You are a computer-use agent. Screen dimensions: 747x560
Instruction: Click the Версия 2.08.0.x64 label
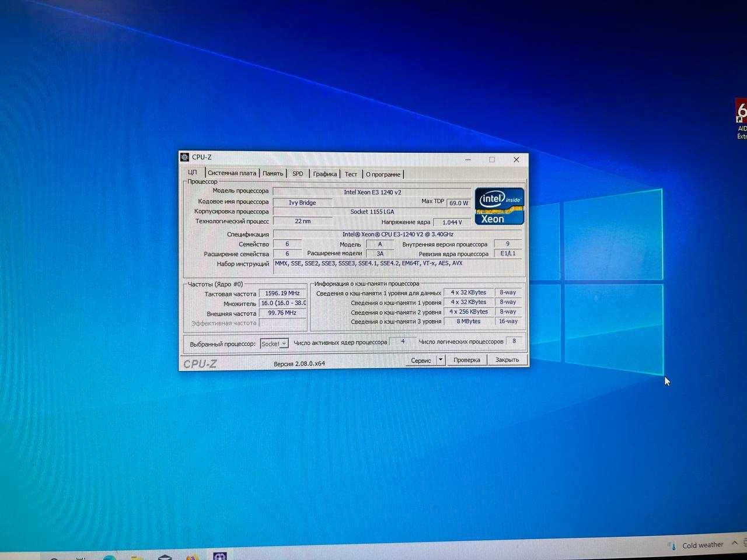[x=299, y=363]
